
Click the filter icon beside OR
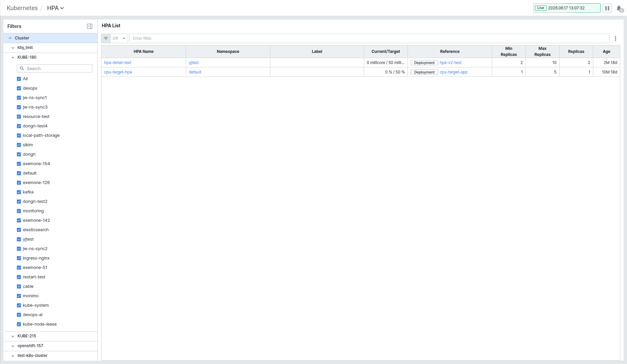(x=106, y=38)
